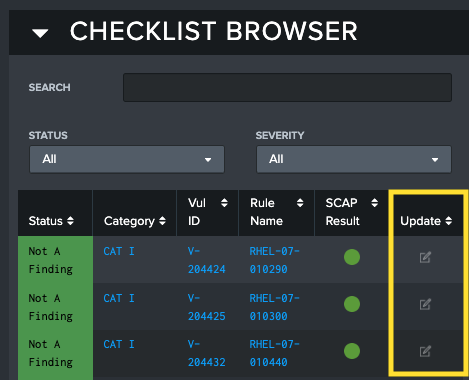Screen dimensions: 469x380
Task: Open rule RHEL-07-010300 link
Action: coord(275,307)
